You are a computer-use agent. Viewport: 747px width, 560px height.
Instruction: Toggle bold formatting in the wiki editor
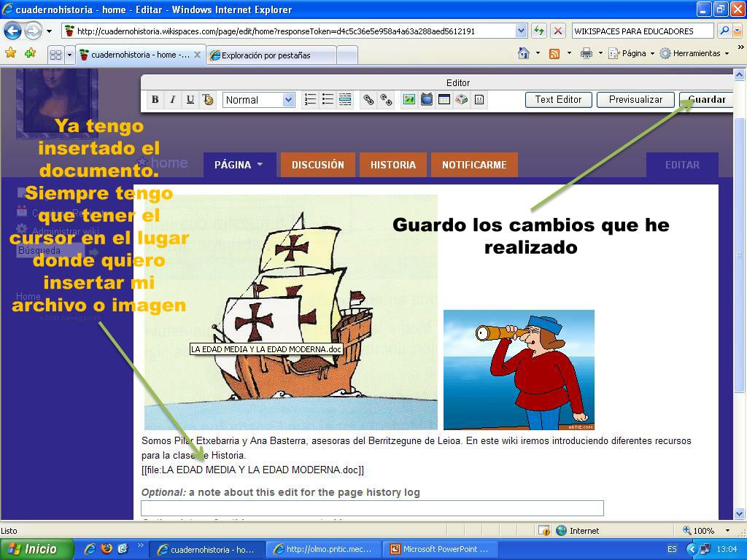[155, 99]
